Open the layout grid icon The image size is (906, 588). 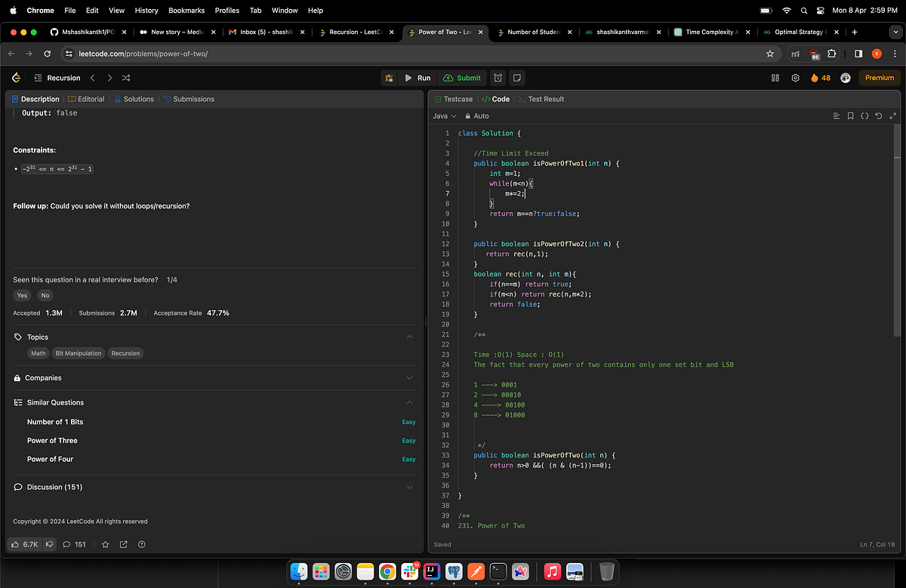tap(775, 78)
